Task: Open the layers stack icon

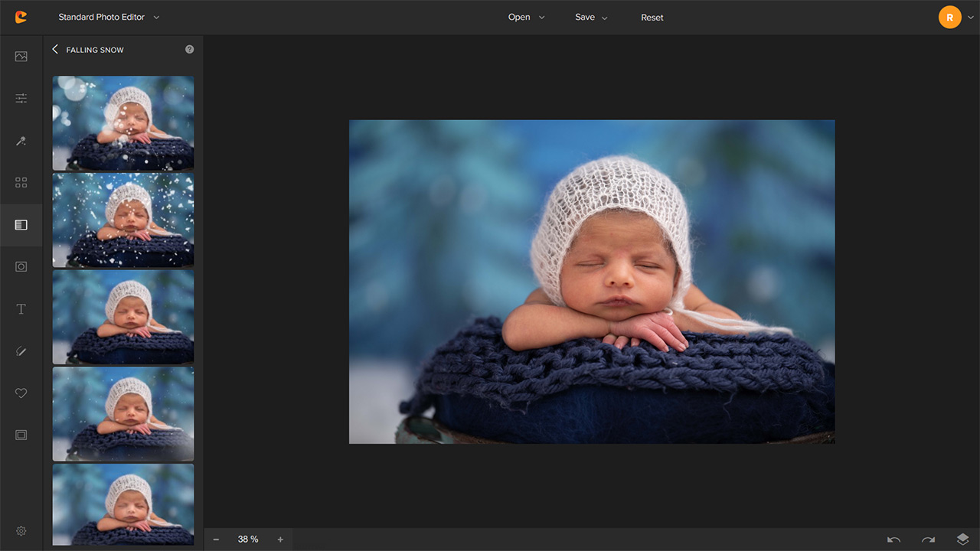Action: [x=962, y=540]
